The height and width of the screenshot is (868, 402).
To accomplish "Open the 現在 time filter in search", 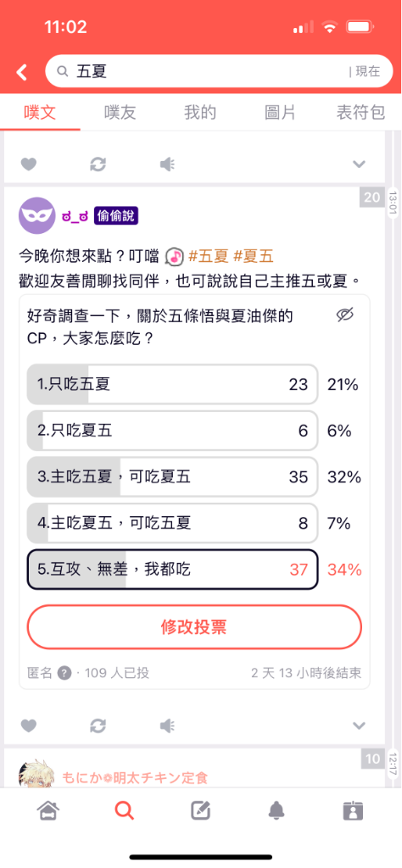I will (365, 71).
